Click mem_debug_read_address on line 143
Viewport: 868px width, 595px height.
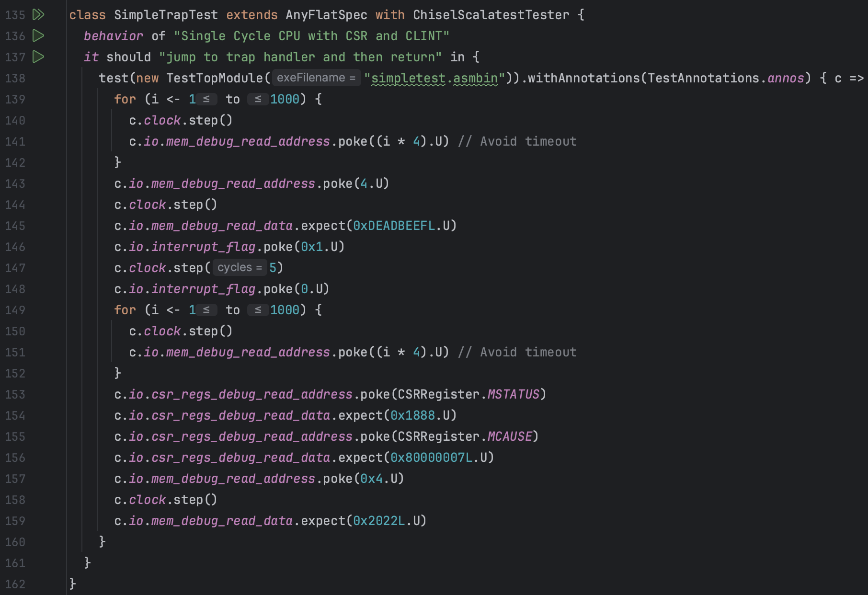pos(233,183)
